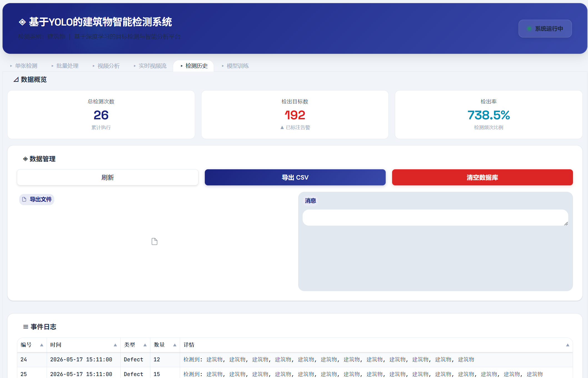Click the 详情 column header text
The image size is (588, 378).
click(189, 345)
